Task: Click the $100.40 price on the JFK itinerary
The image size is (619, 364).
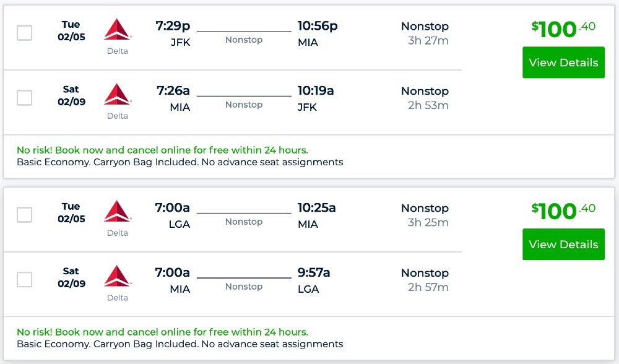Action: coord(563,29)
